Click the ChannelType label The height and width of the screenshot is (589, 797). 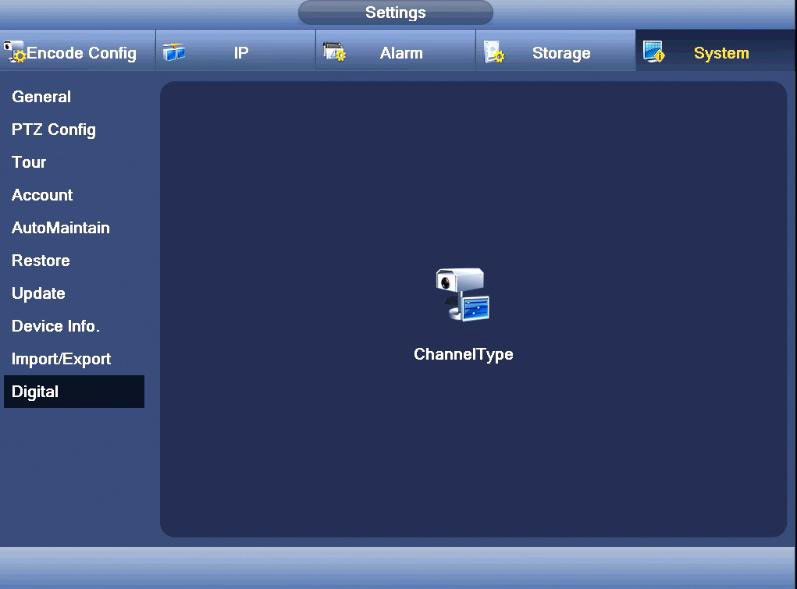coord(463,354)
